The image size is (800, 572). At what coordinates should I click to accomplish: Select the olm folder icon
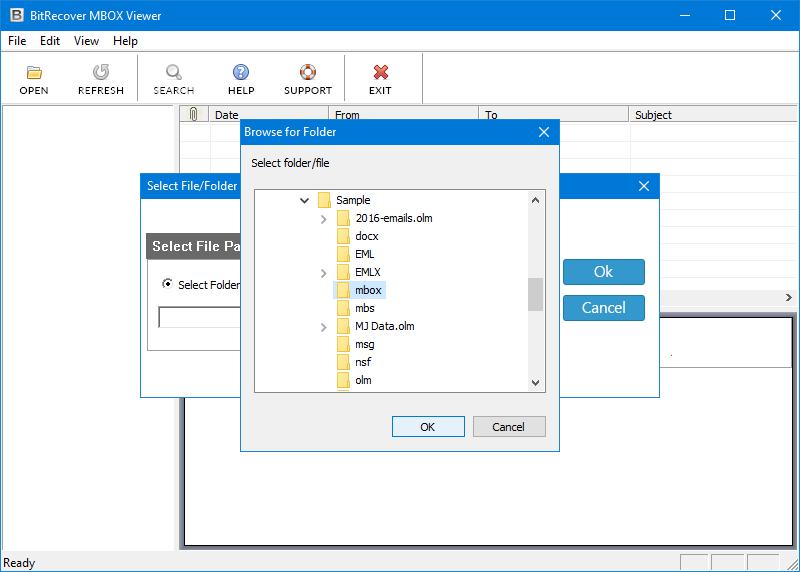point(343,380)
